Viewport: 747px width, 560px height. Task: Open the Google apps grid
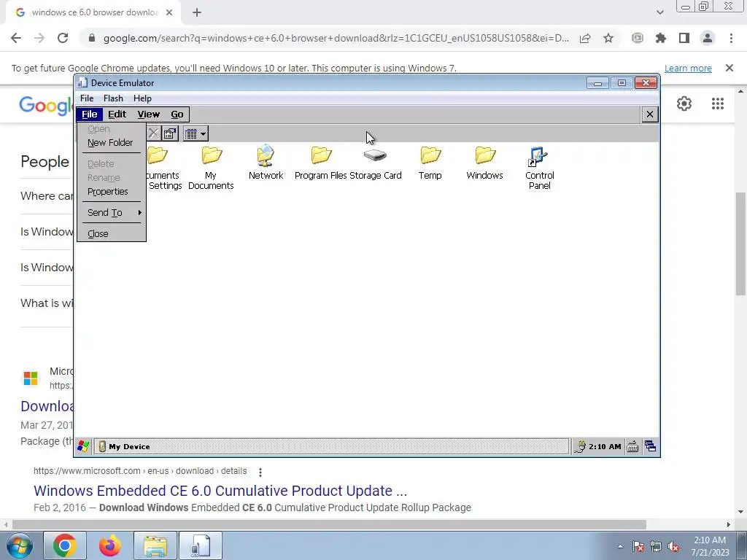pos(718,104)
